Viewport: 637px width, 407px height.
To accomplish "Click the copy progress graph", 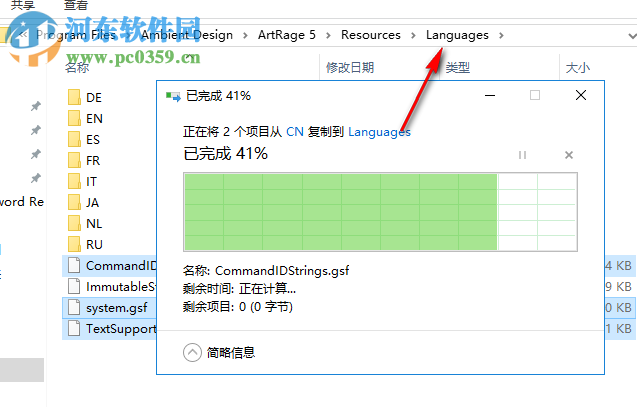I will [380, 212].
